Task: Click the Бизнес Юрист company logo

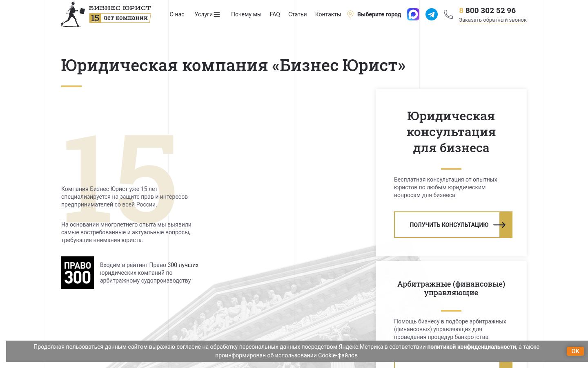Action: pos(106,14)
